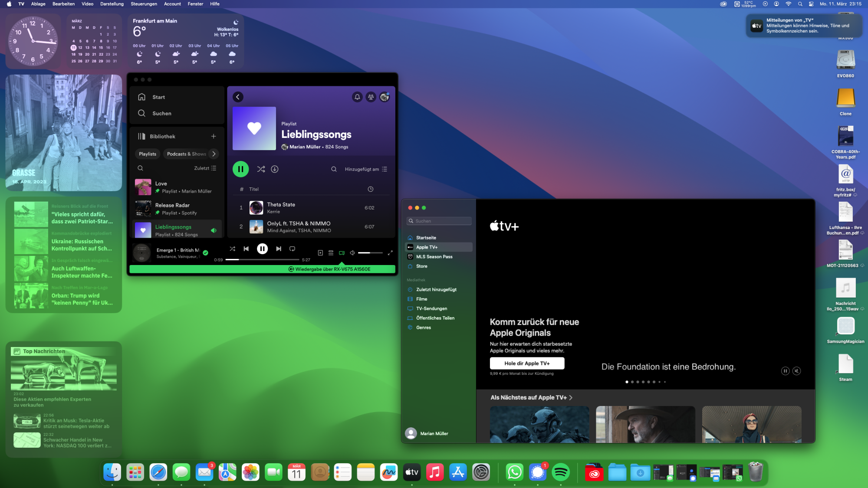Add new item to Spotify Bibliothek
The height and width of the screenshot is (488, 868).
[x=214, y=136]
